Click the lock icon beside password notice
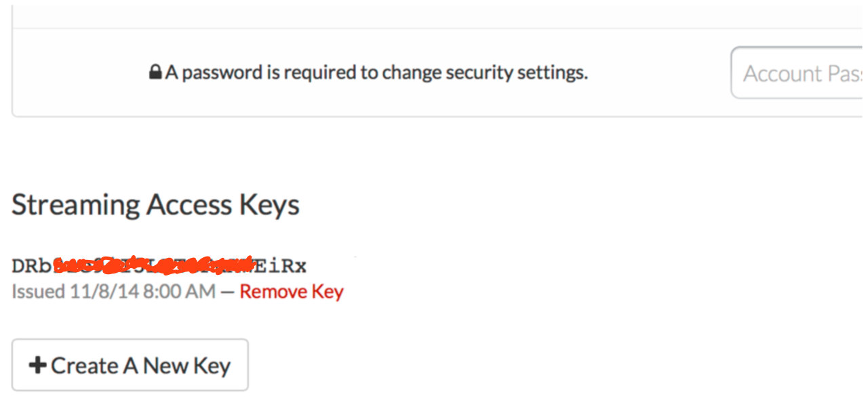This screenshot has width=868, height=414. pyautogui.click(x=155, y=72)
